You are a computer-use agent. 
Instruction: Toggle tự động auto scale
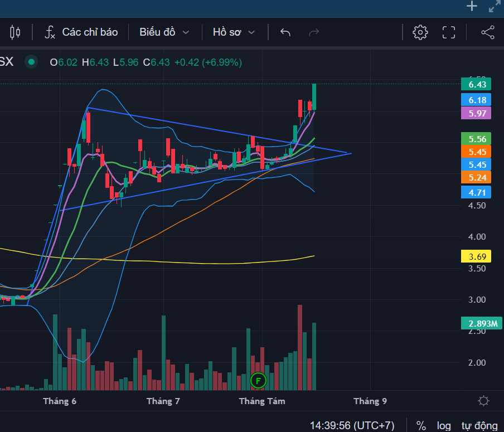pyautogui.click(x=479, y=425)
